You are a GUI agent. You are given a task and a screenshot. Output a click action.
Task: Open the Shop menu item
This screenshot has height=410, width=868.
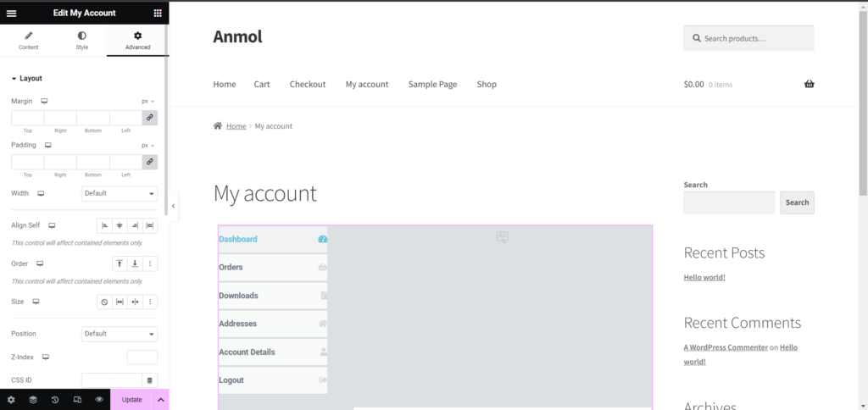point(487,84)
